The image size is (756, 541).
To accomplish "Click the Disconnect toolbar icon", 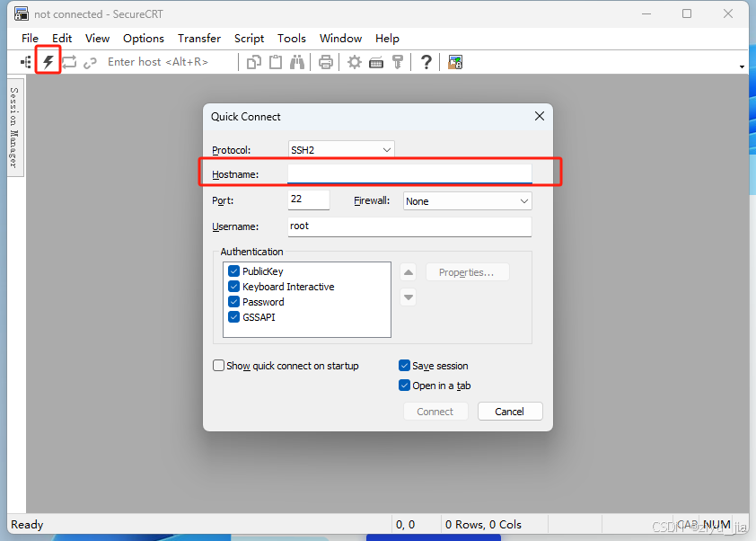I will pyautogui.click(x=90, y=62).
